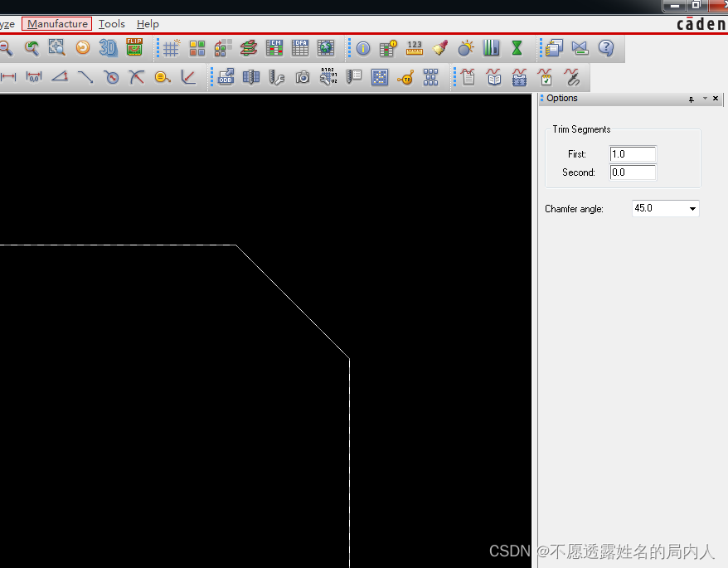Viewport: 728px width, 568px height.
Task: Click the camera snapshot icon
Action: (x=303, y=77)
